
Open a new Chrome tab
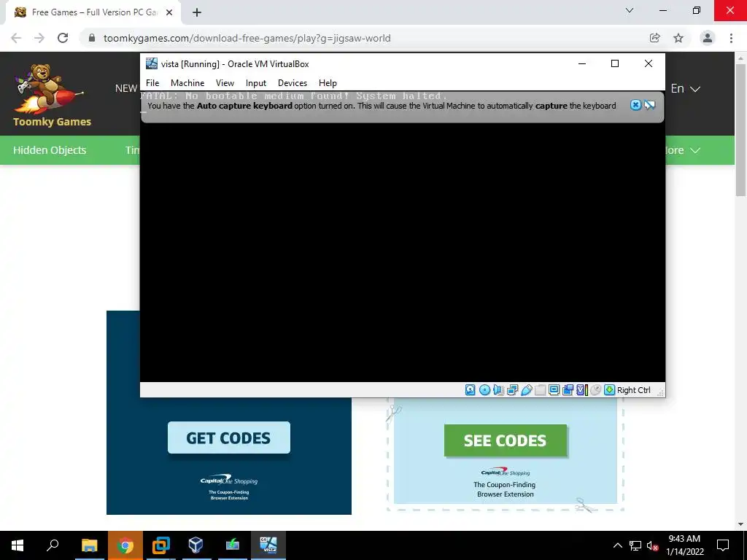[197, 13]
